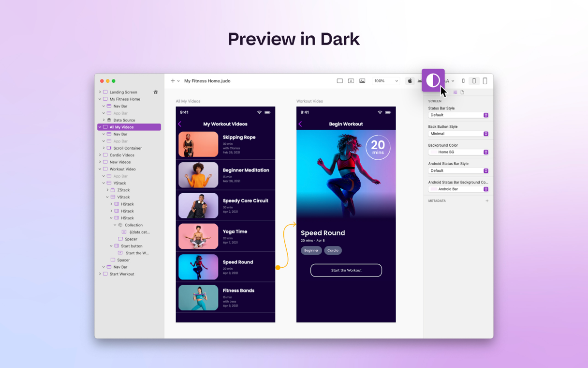Expand the Scroll Container row chevron

pyautogui.click(x=103, y=148)
